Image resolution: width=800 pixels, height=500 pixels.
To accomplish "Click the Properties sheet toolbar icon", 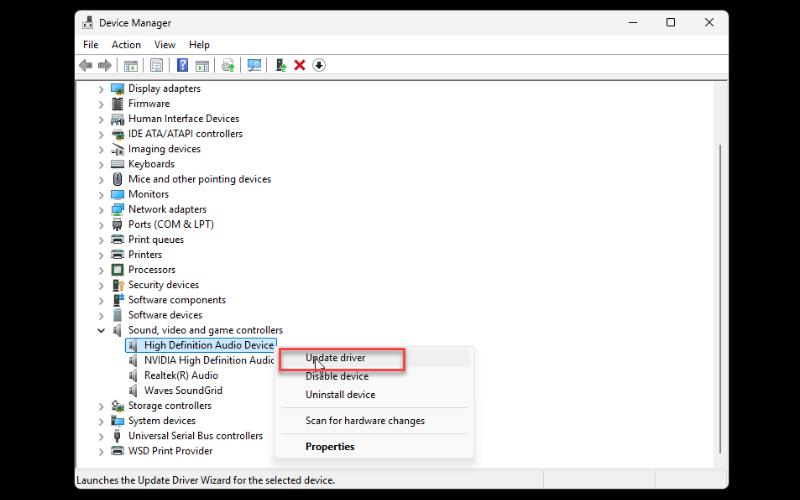I will (x=156, y=65).
